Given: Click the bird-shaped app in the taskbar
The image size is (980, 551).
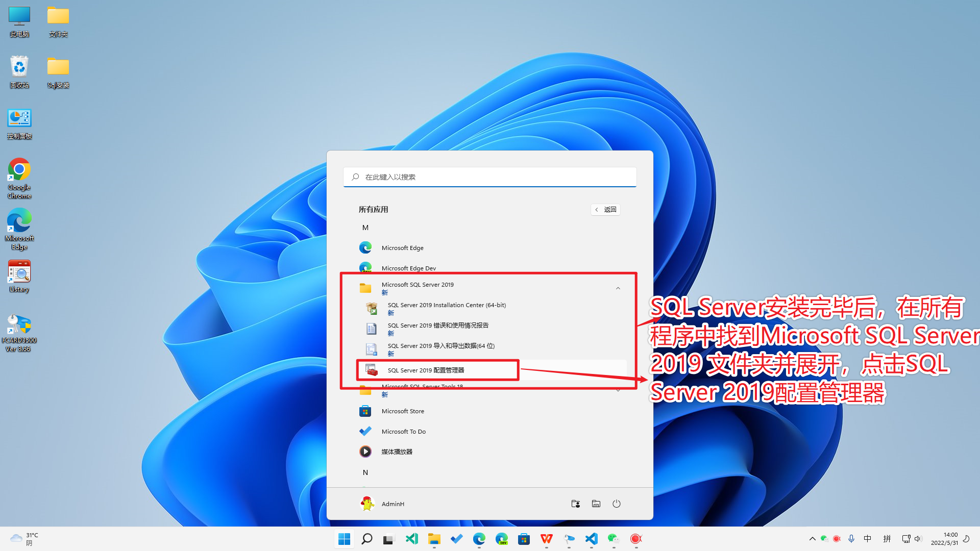Looking at the screenshot, I should [x=569, y=539].
